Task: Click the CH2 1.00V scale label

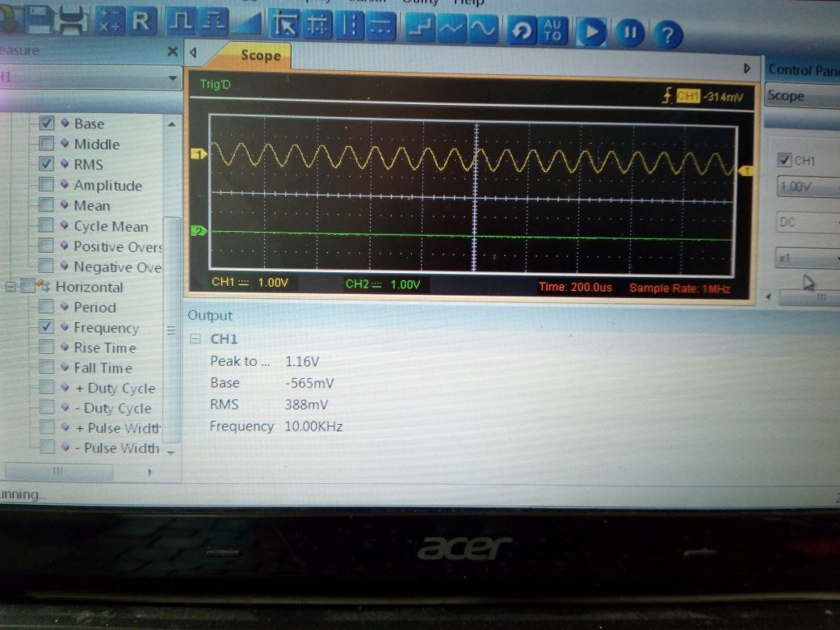Action: (383, 284)
